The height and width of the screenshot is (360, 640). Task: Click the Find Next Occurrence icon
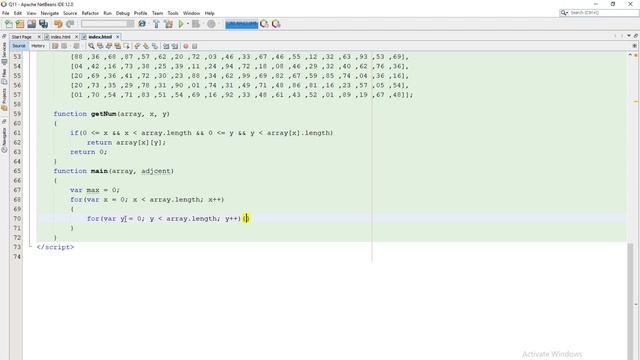(109, 46)
